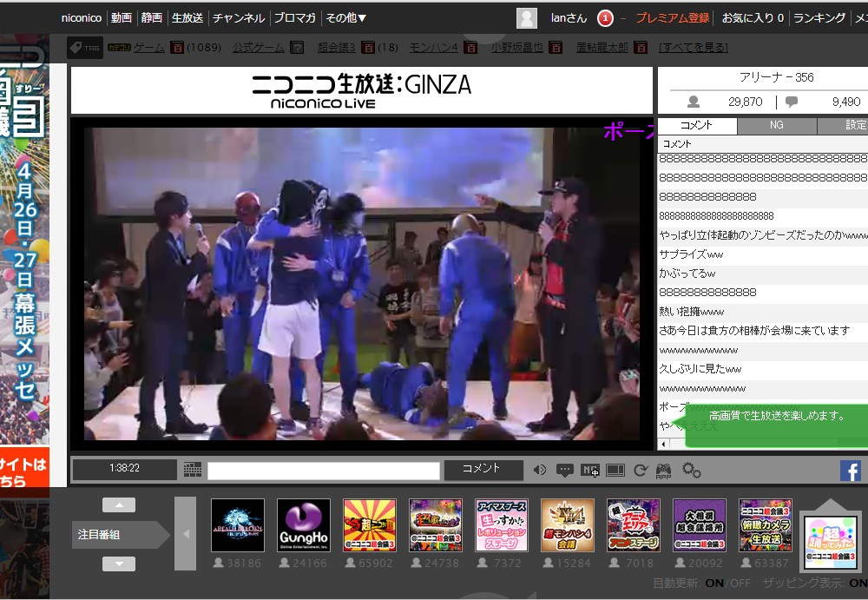Image resolution: width=868 pixels, height=600 pixels.
Task: Switch to NG tab in side panel
Action: pyautogui.click(x=777, y=125)
